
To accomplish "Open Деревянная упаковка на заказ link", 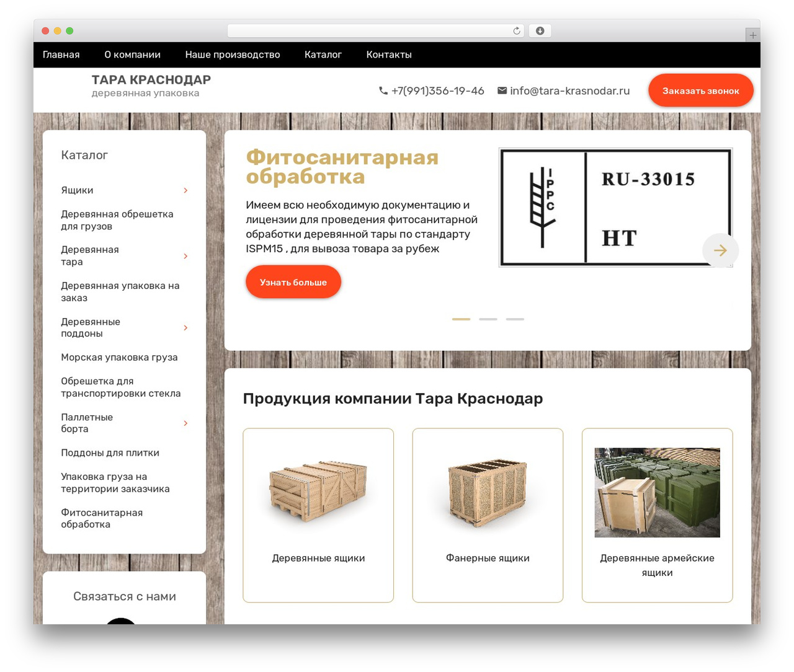I will click(x=120, y=292).
